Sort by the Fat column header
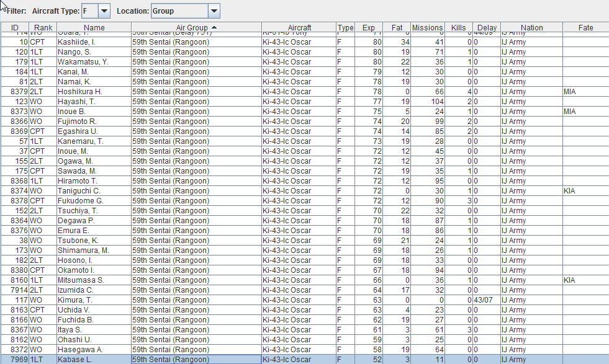 point(397,27)
